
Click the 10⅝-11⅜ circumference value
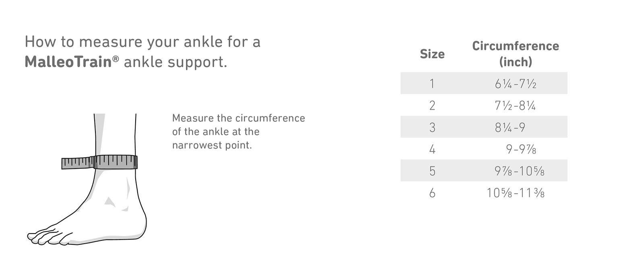(515, 193)
